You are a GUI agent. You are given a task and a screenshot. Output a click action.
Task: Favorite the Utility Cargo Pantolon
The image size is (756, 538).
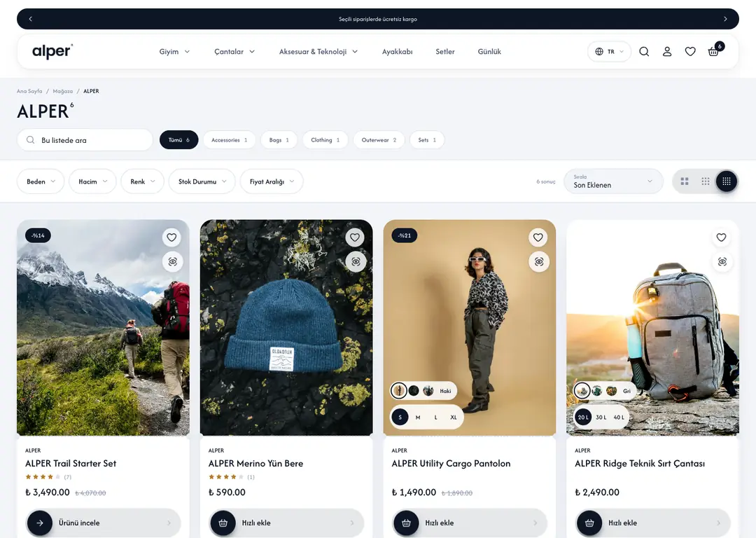coord(538,237)
